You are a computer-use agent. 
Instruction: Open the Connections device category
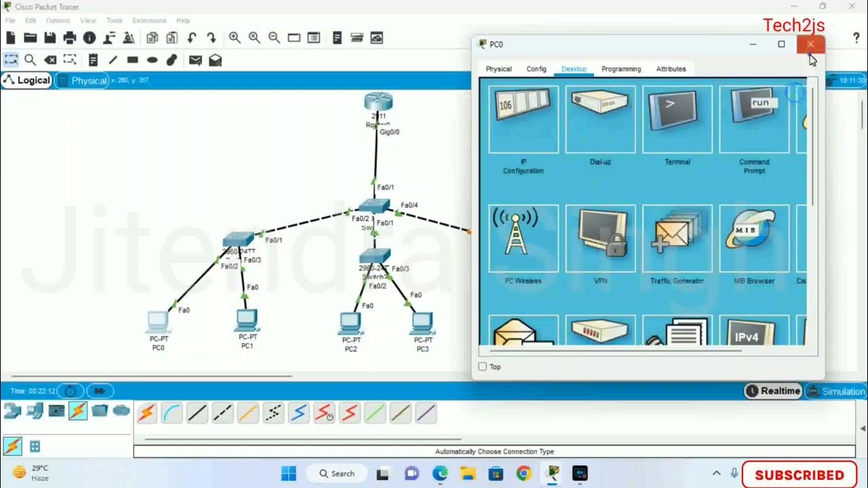point(78,410)
